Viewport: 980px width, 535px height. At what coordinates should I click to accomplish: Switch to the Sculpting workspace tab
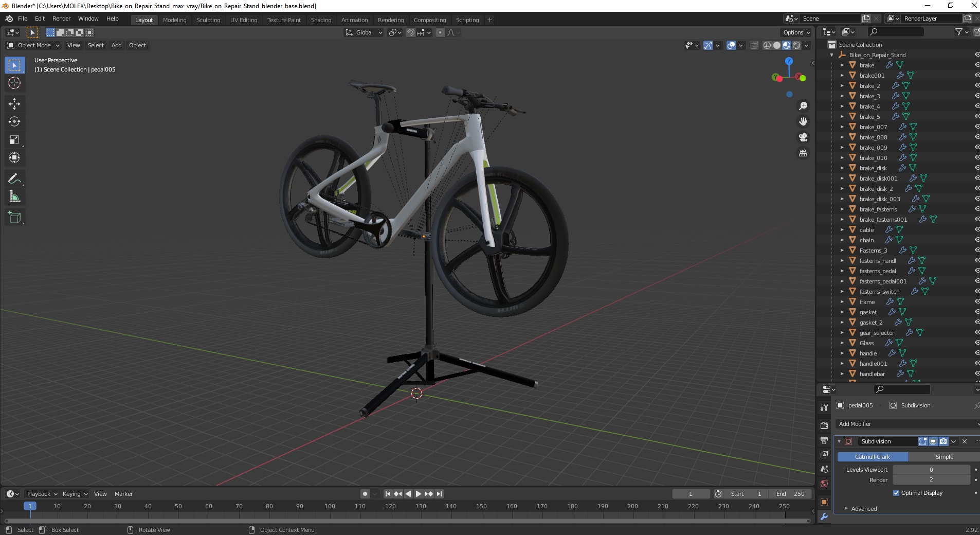click(x=208, y=20)
